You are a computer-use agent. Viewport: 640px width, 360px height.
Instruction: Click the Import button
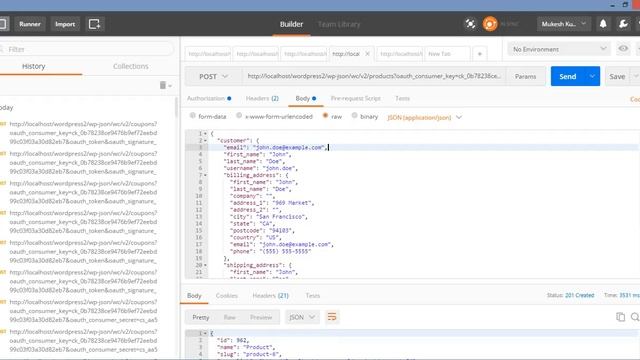[65, 24]
